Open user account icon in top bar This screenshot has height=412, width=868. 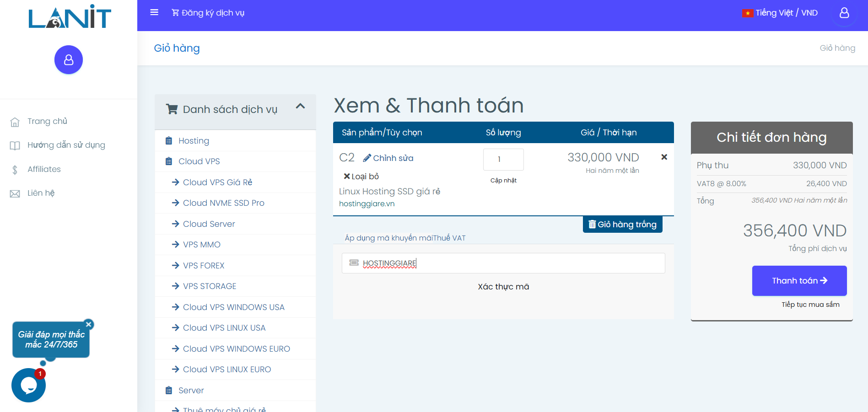pos(844,13)
